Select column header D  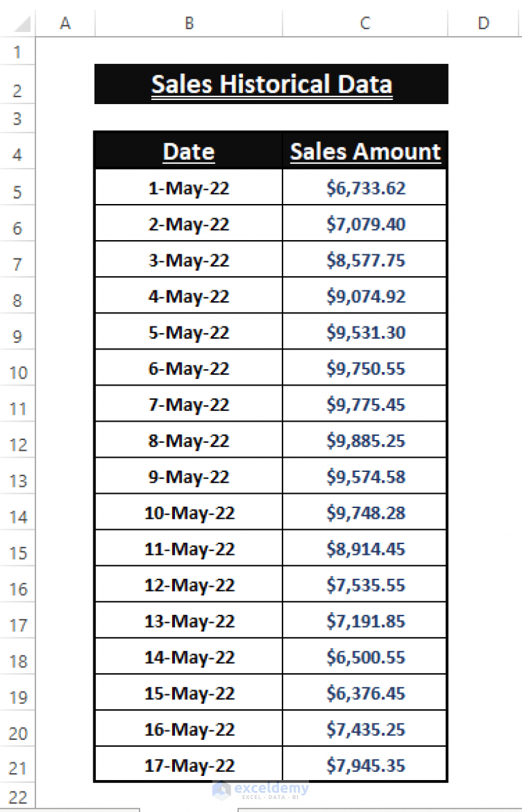point(482,22)
